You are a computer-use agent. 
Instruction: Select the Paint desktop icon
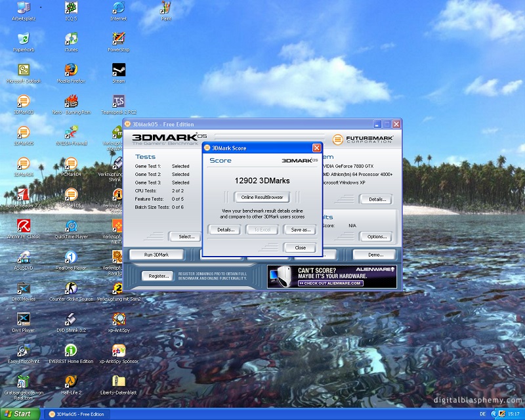tap(166, 11)
